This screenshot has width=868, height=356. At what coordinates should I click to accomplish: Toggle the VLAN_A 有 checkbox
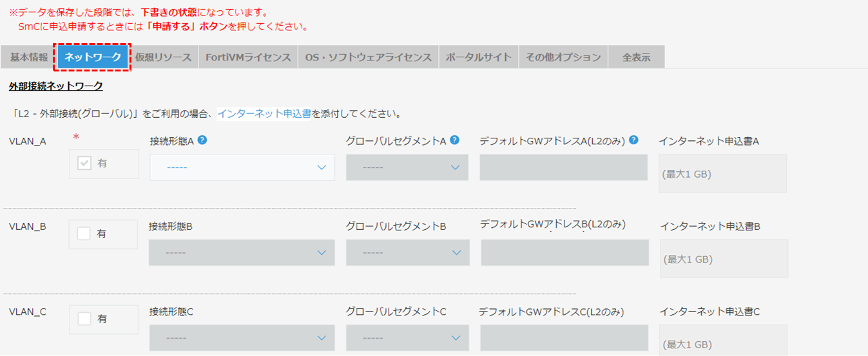point(84,164)
